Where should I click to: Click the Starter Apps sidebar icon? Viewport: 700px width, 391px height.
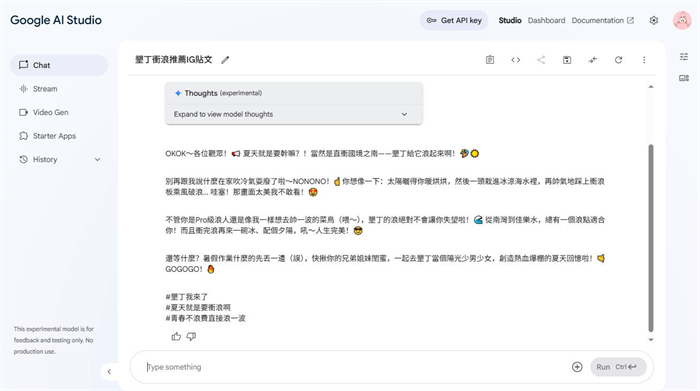[24, 136]
